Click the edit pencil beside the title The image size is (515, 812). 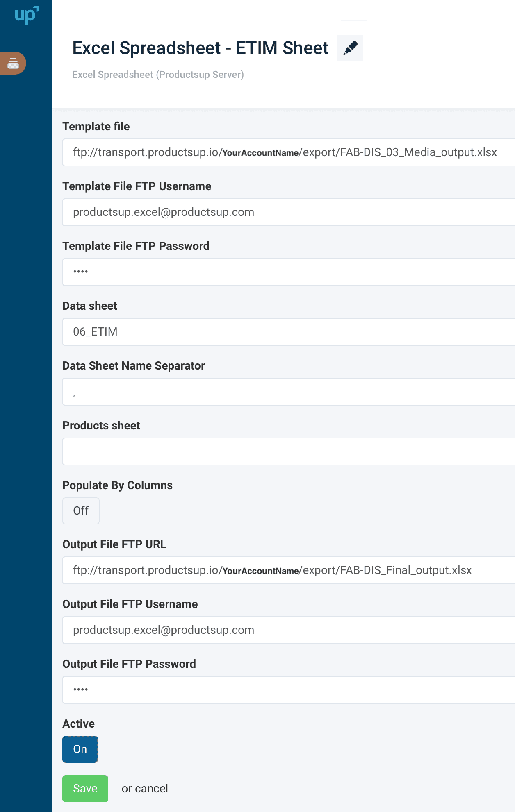tap(350, 48)
